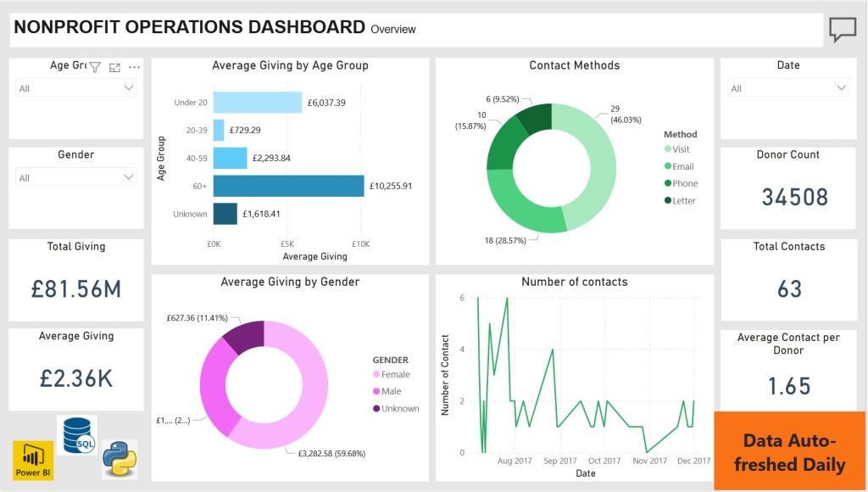This screenshot has width=868, height=492.
Task: Click the Under 20 bar in chart
Action: (257, 103)
